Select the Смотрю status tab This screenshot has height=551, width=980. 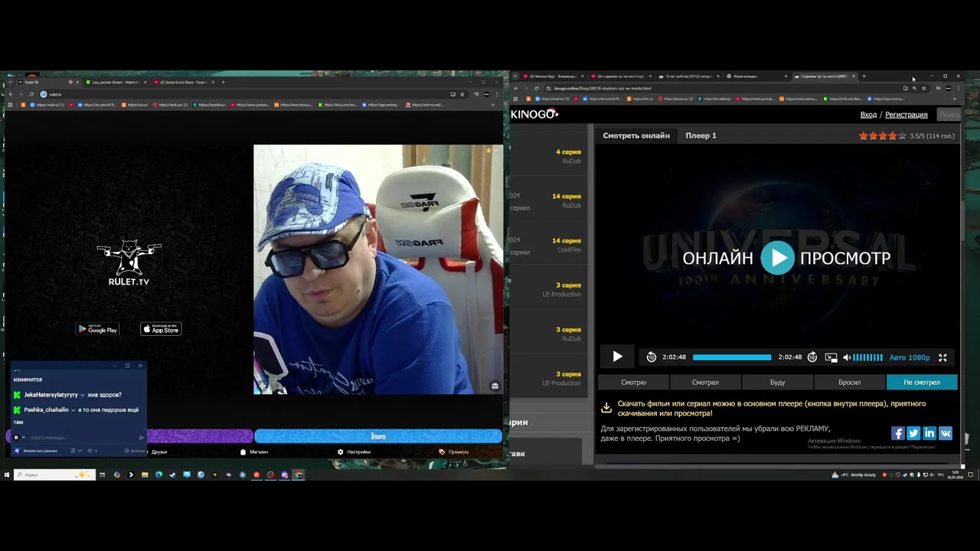click(633, 382)
